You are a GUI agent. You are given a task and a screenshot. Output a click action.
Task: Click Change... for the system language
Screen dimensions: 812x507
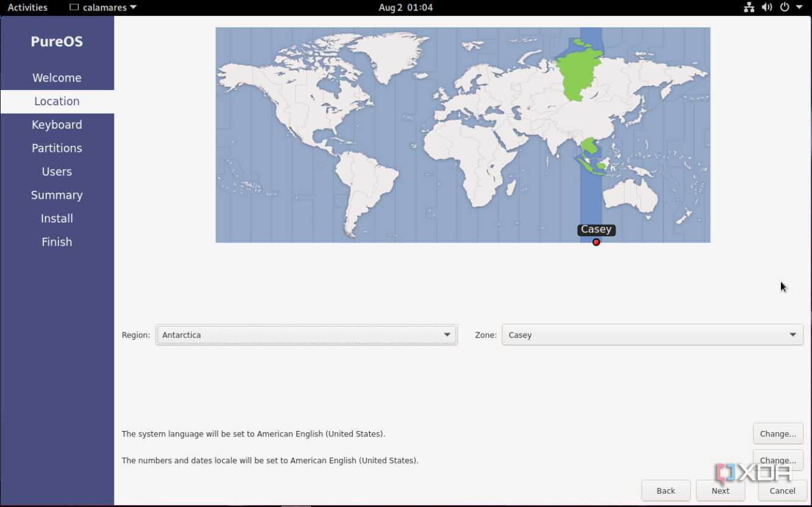pyautogui.click(x=778, y=434)
